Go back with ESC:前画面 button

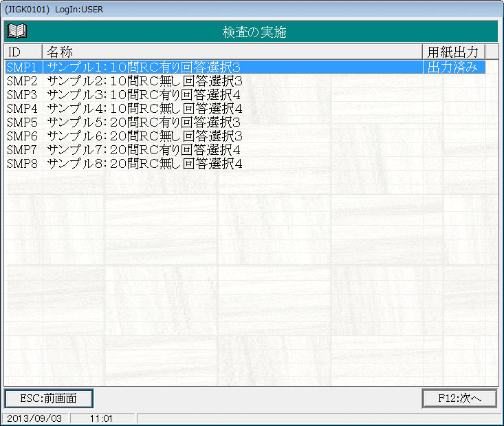tap(49, 398)
